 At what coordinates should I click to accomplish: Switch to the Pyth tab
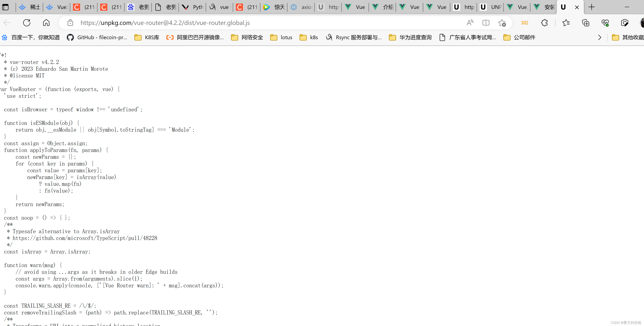point(192,7)
